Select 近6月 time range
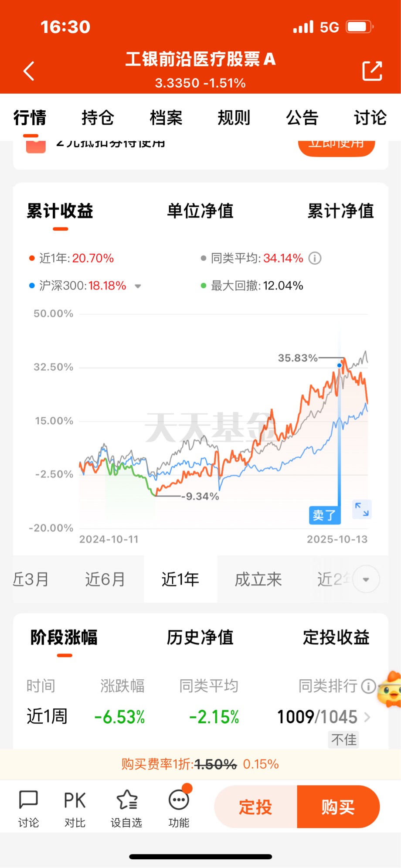This screenshot has width=401, height=868. 105,579
